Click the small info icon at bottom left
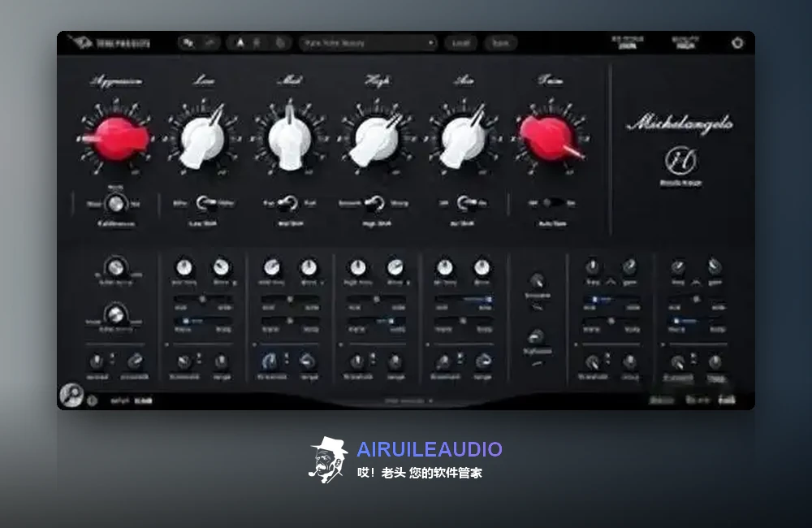The height and width of the screenshot is (528, 812). [x=93, y=400]
